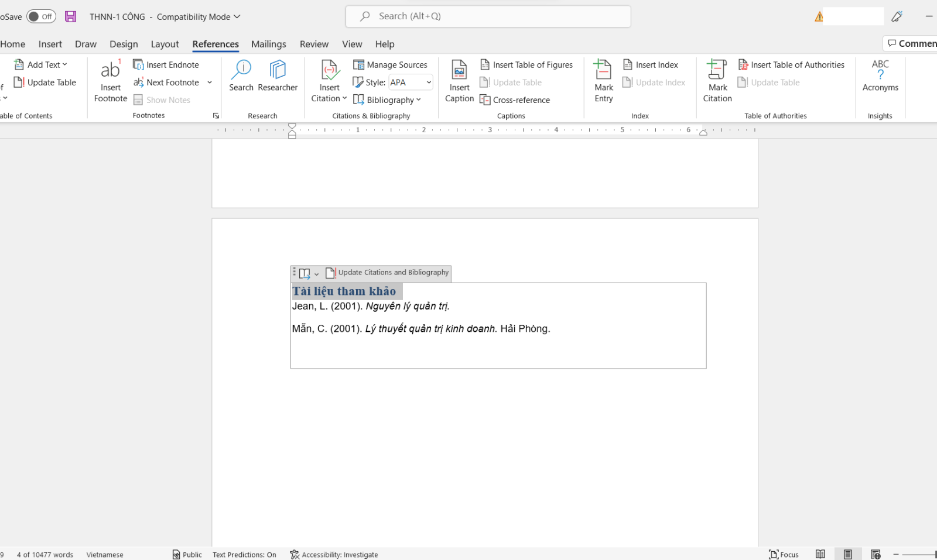
Task: Click the Search magnifier in Research group
Action: 241,70
